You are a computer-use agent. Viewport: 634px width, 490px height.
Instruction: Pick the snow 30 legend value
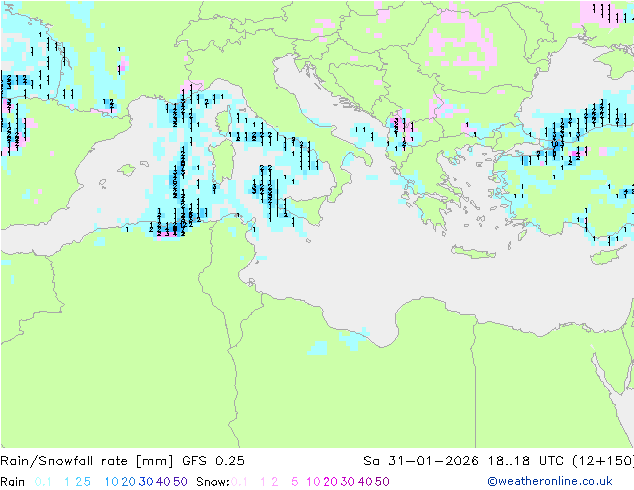(348, 482)
